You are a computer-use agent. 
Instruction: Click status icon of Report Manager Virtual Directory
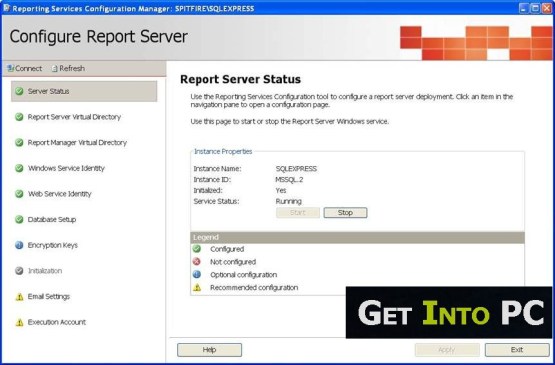(19, 143)
